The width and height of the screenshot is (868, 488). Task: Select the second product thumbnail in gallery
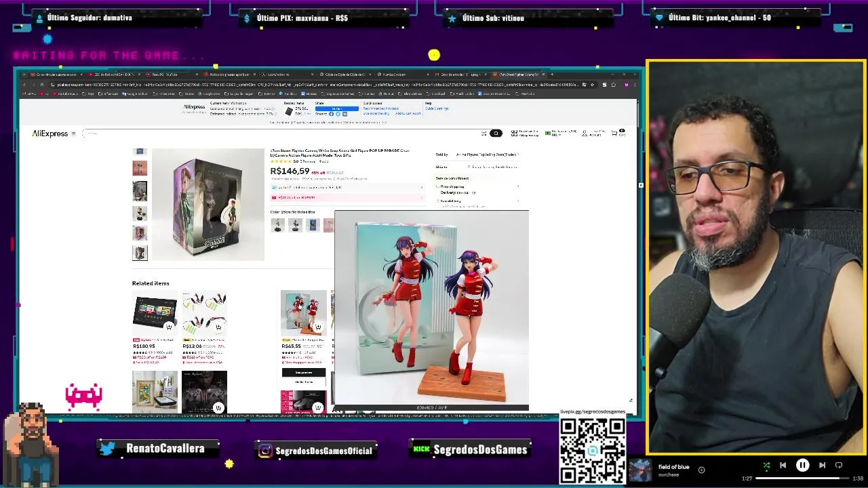140,168
